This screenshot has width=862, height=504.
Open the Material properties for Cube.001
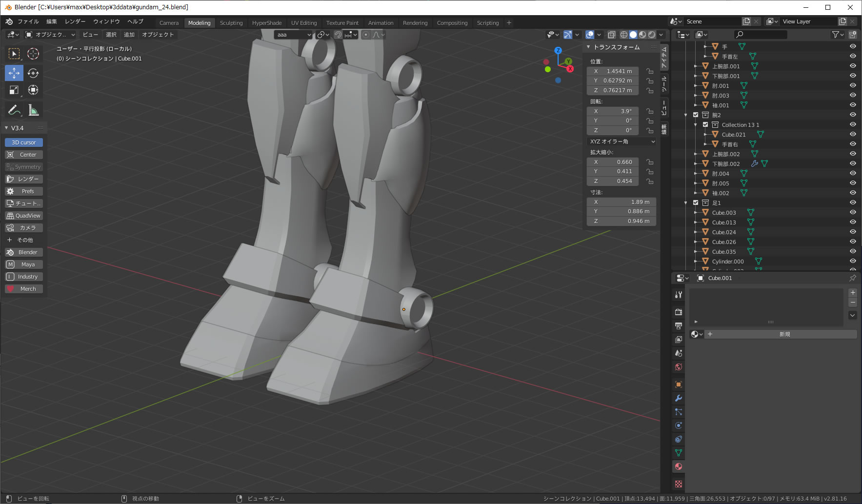click(678, 466)
